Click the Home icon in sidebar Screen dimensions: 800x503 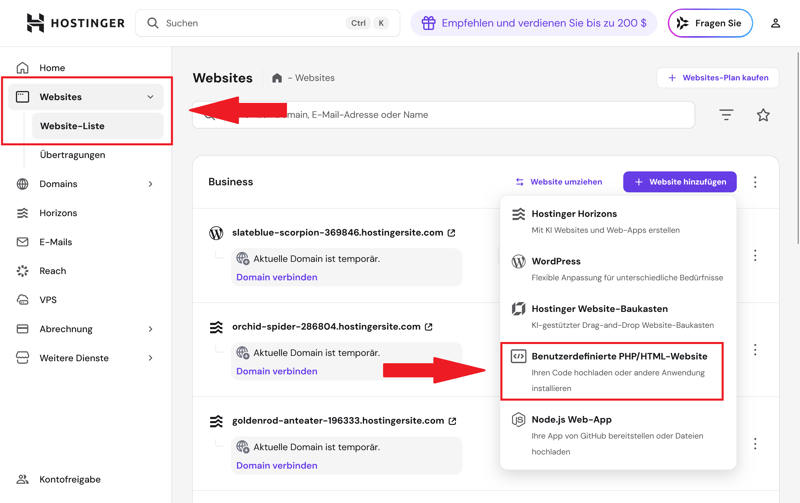pos(23,68)
